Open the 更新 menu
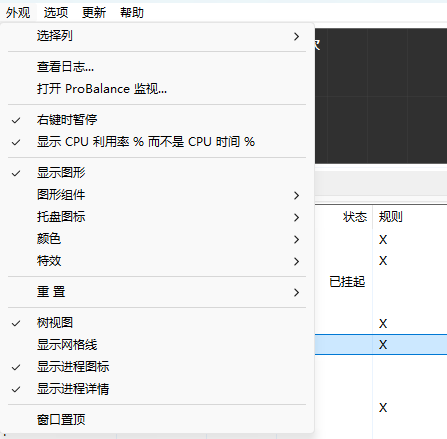Viewport: 447px width, 439px height. pyautogui.click(x=94, y=13)
